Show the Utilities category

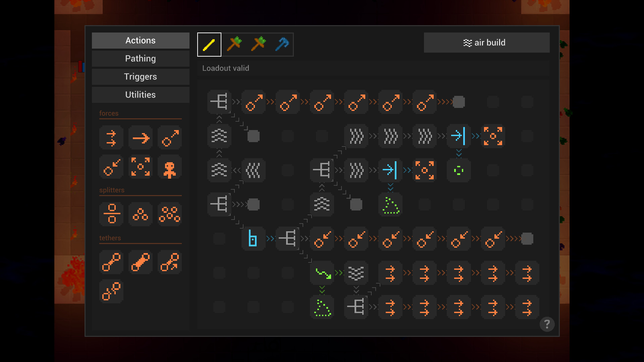point(140,95)
